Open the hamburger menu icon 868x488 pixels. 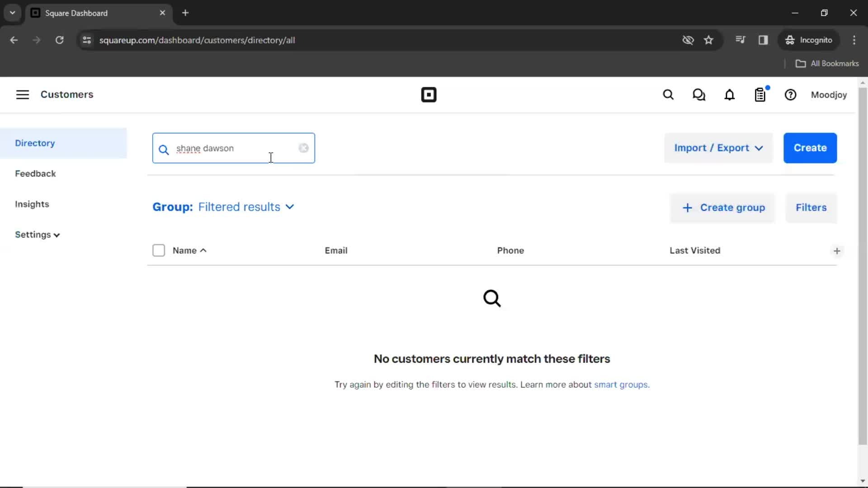pyautogui.click(x=23, y=95)
